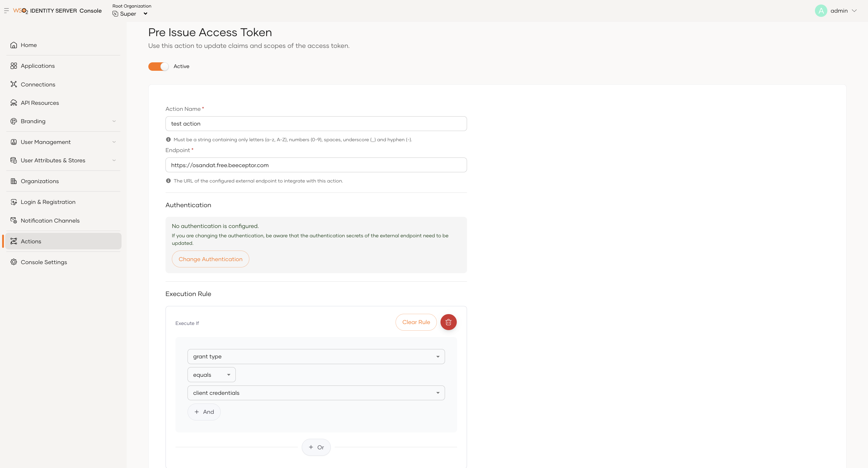Open API Resources via its sidebar icon
This screenshot has width=868, height=468.
(14, 103)
